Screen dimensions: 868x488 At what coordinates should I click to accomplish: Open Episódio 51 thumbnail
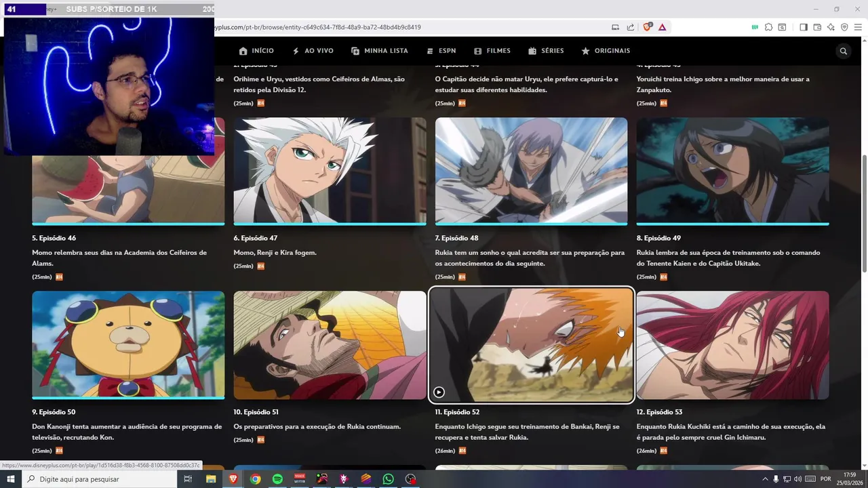tap(330, 345)
